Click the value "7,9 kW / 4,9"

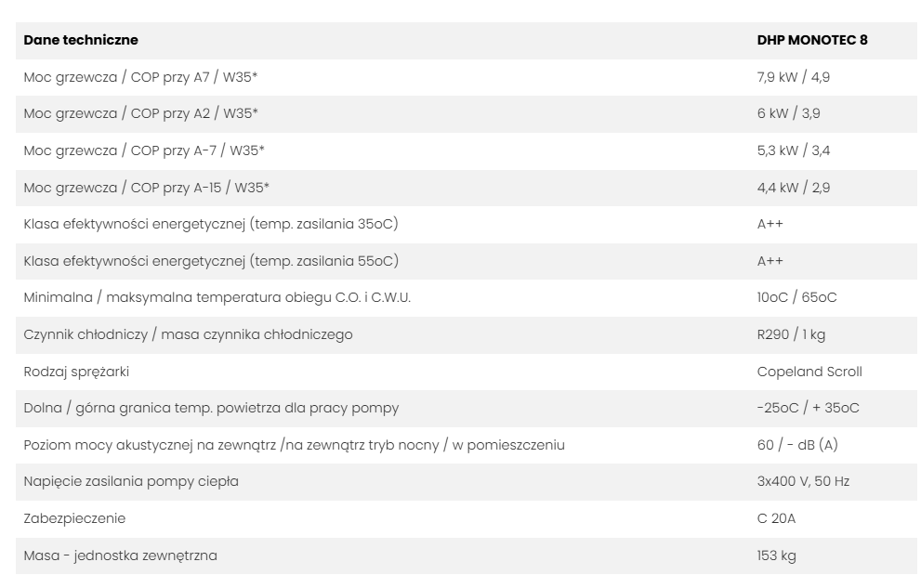794,78
